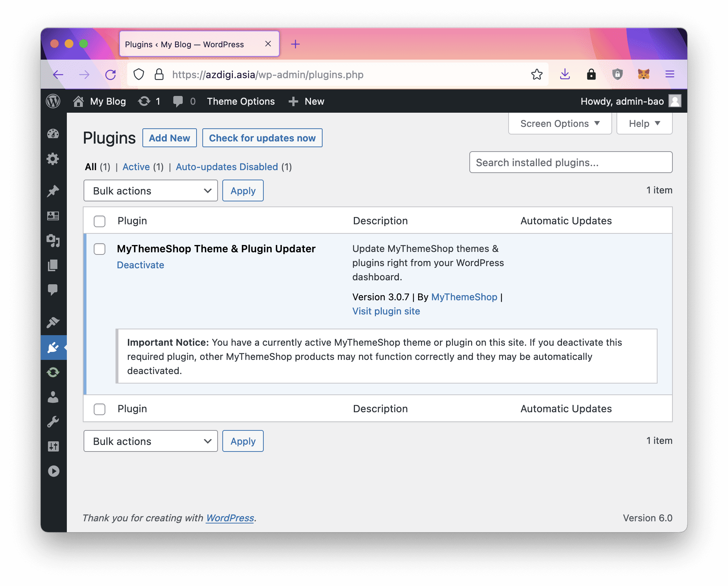The height and width of the screenshot is (586, 728).
Task: Expand the Help panel
Action: pyautogui.click(x=644, y=123)
